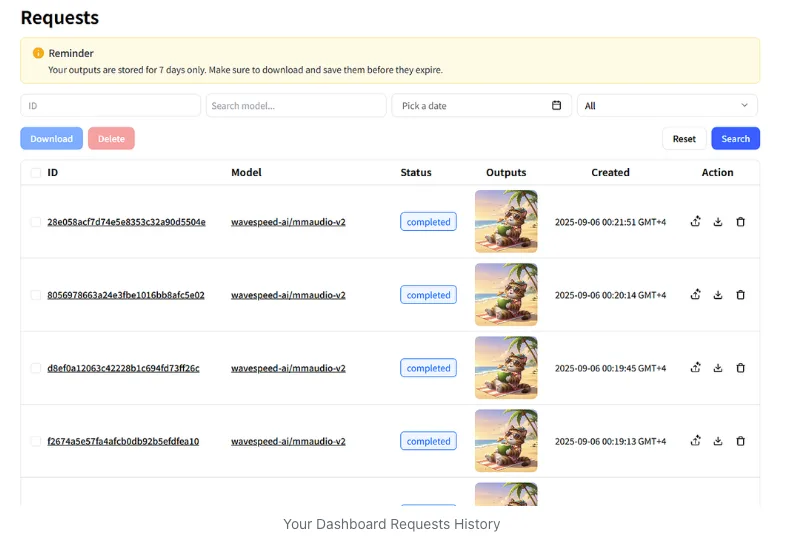Click the blue Search button
The image size is (790, 544).
[736, 139]
